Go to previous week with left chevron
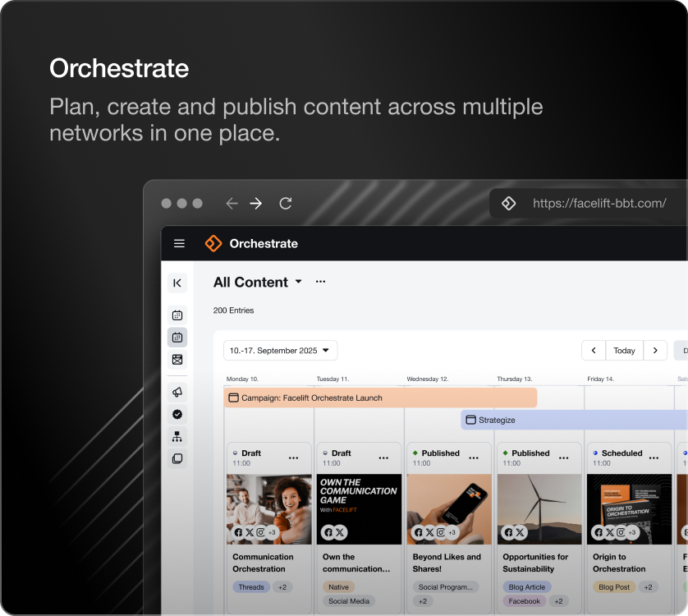This screenshot has width=688, height=616. point(594,351)
